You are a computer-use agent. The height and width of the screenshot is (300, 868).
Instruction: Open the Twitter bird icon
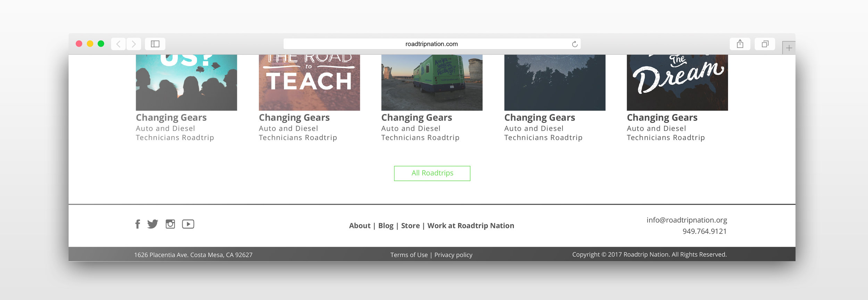pos(152,224)
